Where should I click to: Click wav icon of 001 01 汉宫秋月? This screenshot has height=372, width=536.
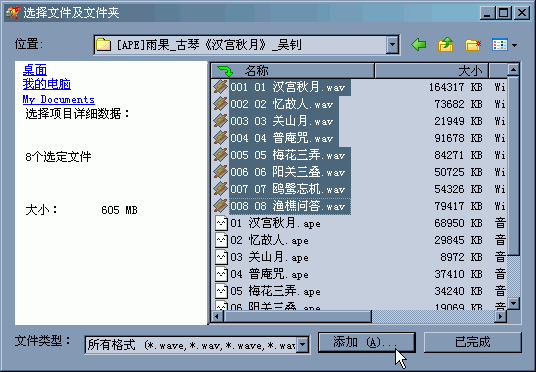[x=220, y=87]
